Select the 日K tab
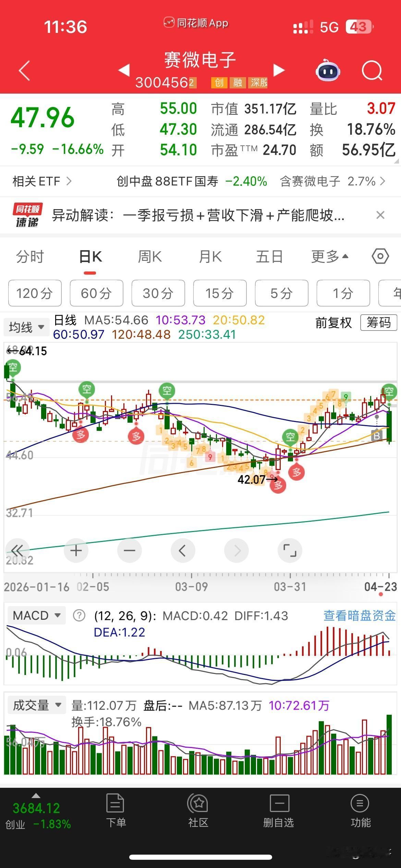 pyautogui.click(x=90, y=256)
